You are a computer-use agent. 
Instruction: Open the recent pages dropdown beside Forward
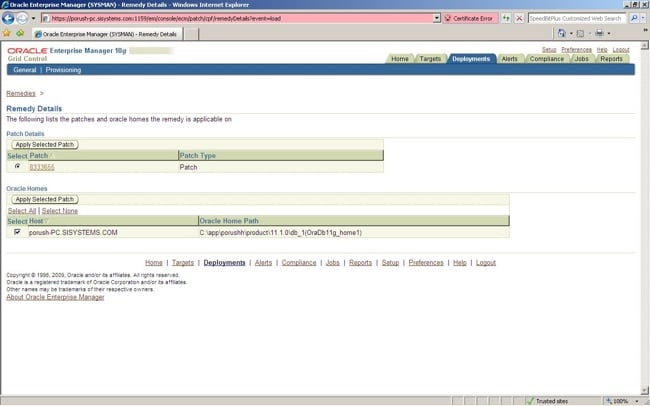pos(34,18)
